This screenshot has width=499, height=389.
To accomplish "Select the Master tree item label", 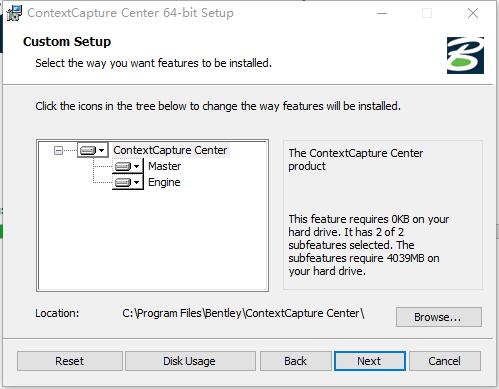I will click(x=165, y=166).
